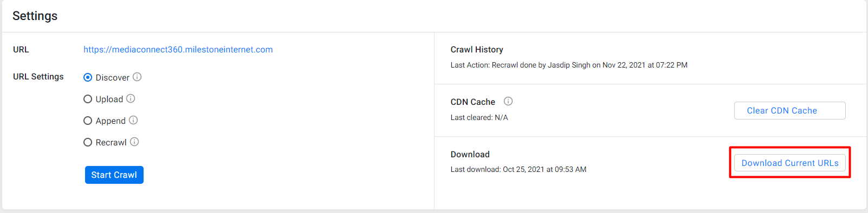This screenshot has height=213, width=868.
Task: Click Download Current URLs button
Action: tap(790, 163)
